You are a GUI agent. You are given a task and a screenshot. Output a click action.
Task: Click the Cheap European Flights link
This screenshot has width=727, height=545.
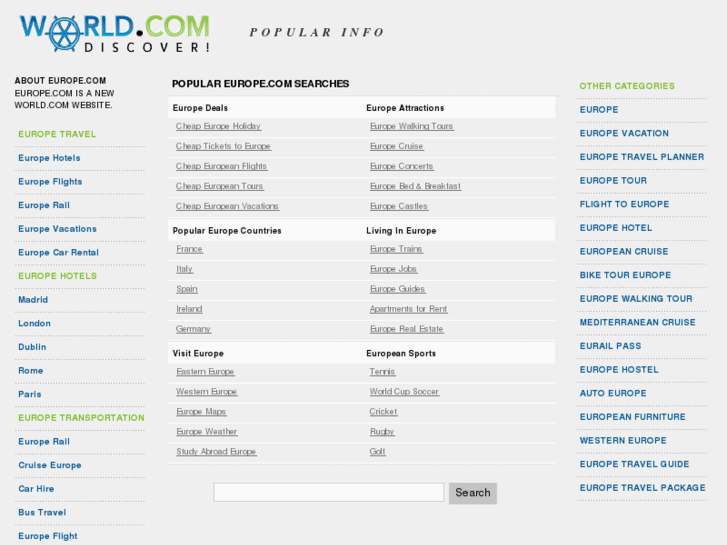click(x=221, y=166)
